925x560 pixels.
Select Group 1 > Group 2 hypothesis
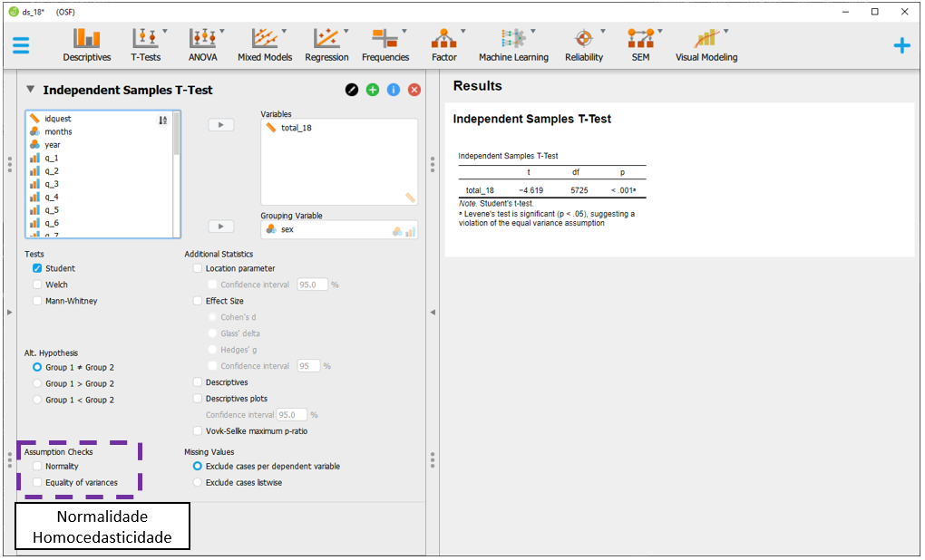point(37,383)
